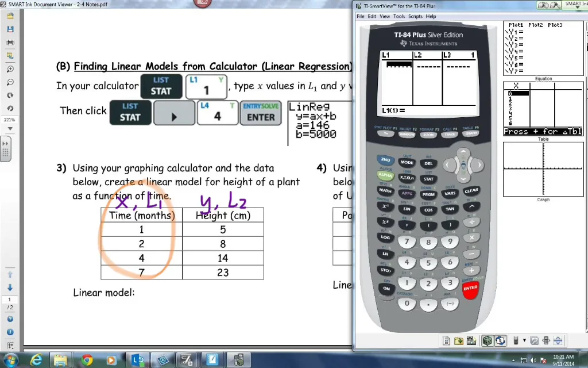Open the Edit menu in TI-SmartView
Viewport: 588px width, 368px height.
point(372,17)
